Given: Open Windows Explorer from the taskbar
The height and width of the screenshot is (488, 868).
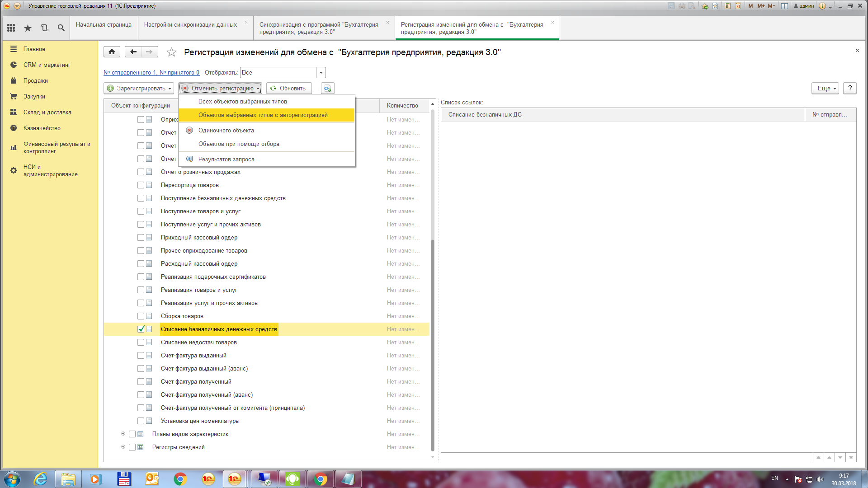Looking at the screenshot, I should click(68, 479).
